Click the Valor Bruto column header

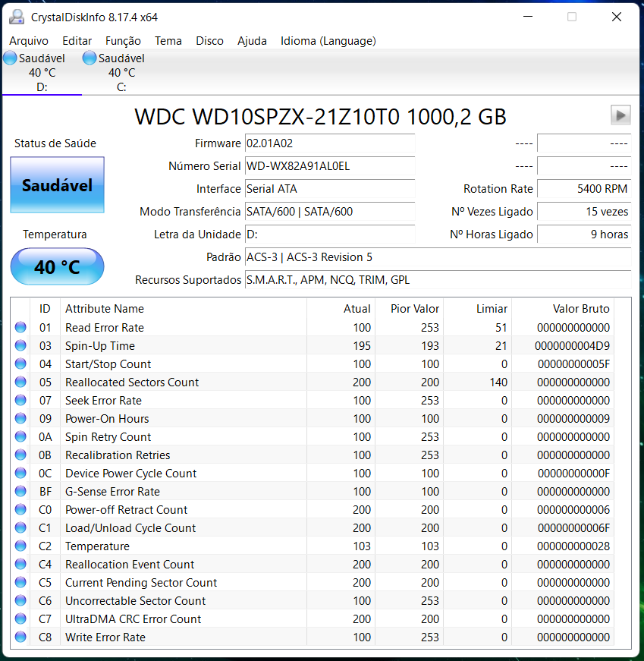(563, 309)
